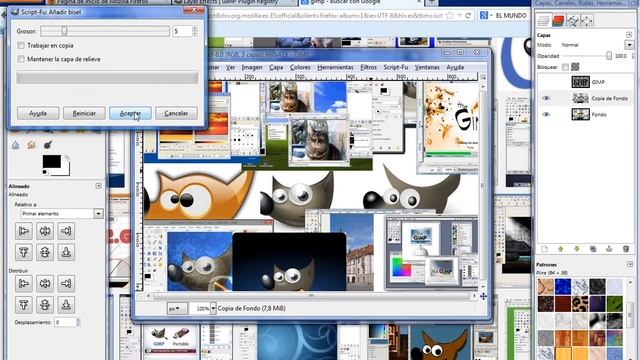
Task: Open Alineado tool options menu button
Action: point(98,186)
